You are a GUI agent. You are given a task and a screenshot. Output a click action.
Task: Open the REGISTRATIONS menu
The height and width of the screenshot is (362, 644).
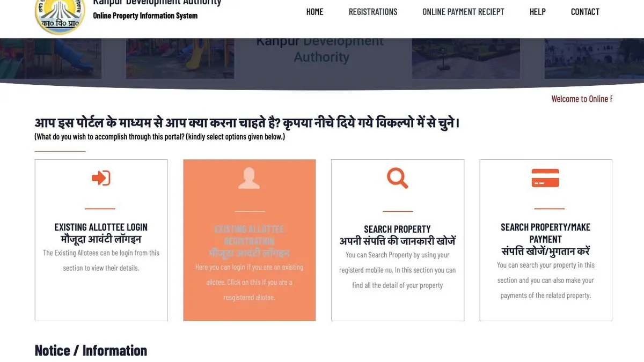[373, 12]
